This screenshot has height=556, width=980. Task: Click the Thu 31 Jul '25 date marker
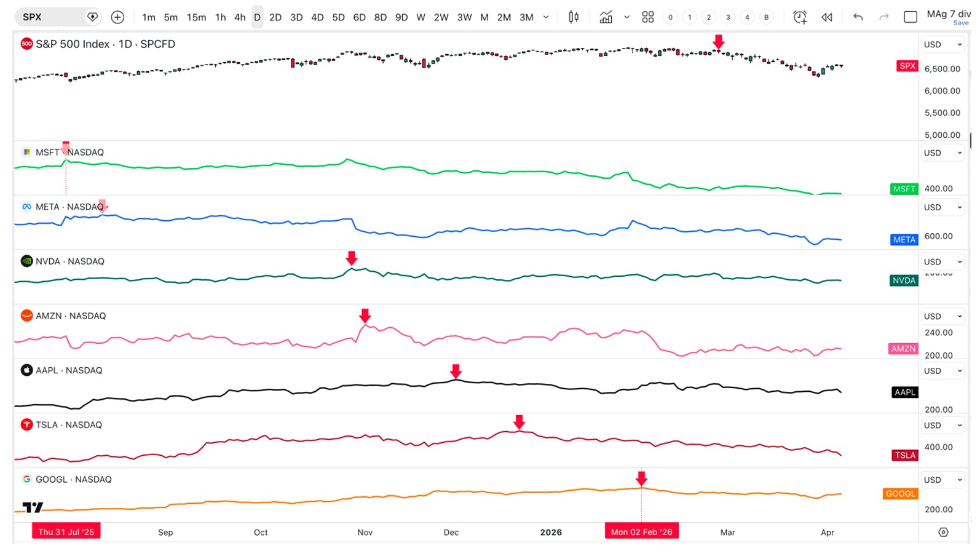[66, 532]
